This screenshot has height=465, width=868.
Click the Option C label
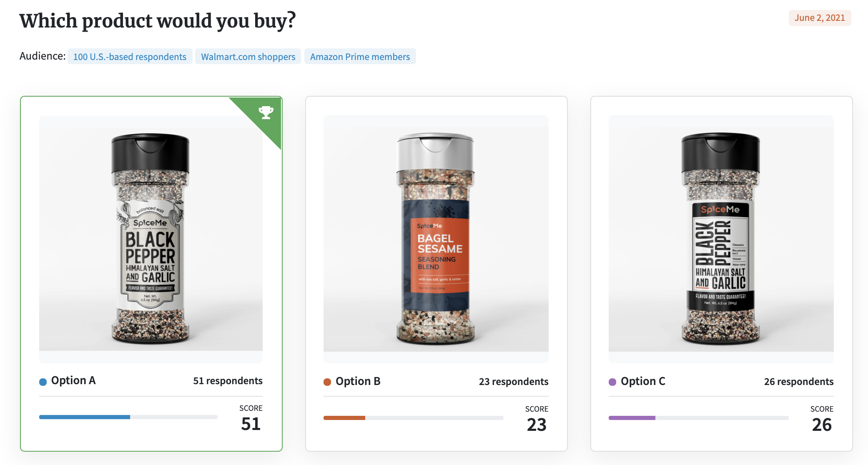(643, 382)
